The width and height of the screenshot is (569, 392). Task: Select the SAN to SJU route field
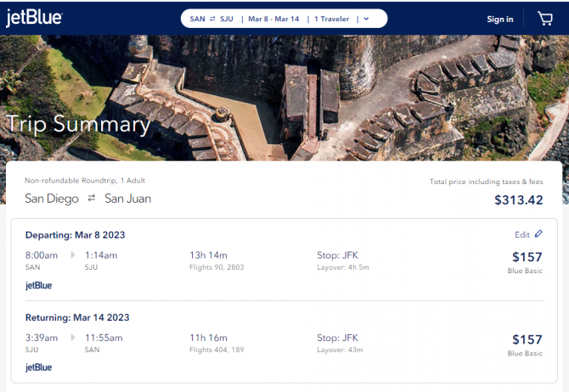tap(211, 19)
